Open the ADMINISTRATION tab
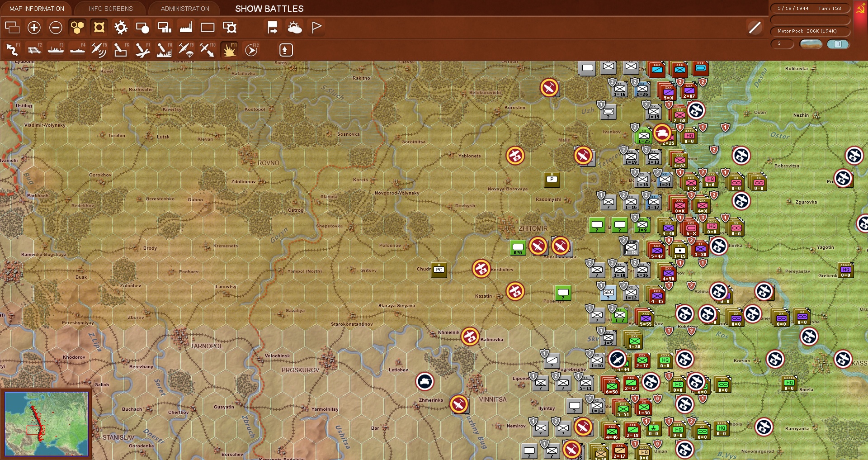Screen dimensions: 868x460 pyautogui.click(x=185, y=9)
